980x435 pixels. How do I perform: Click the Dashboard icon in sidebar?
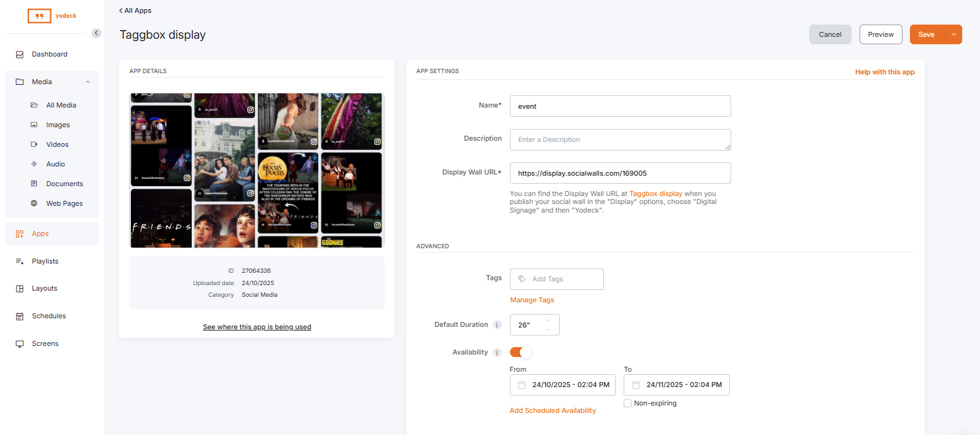coord(20,55)
